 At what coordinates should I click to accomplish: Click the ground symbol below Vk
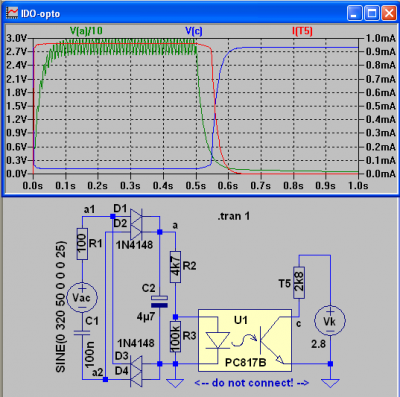pyautogui.click(x=330, y=383)
